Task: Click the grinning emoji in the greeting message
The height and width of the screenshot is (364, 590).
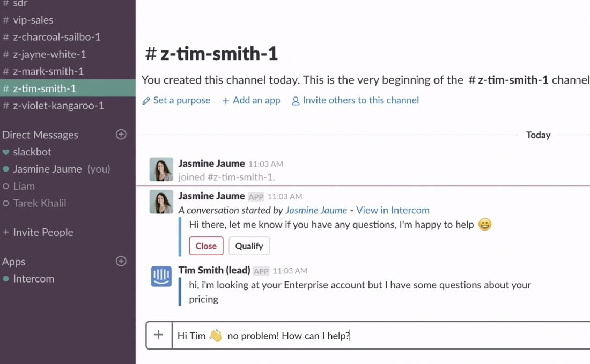Action: pyautogui.click(x=485, y=225)
